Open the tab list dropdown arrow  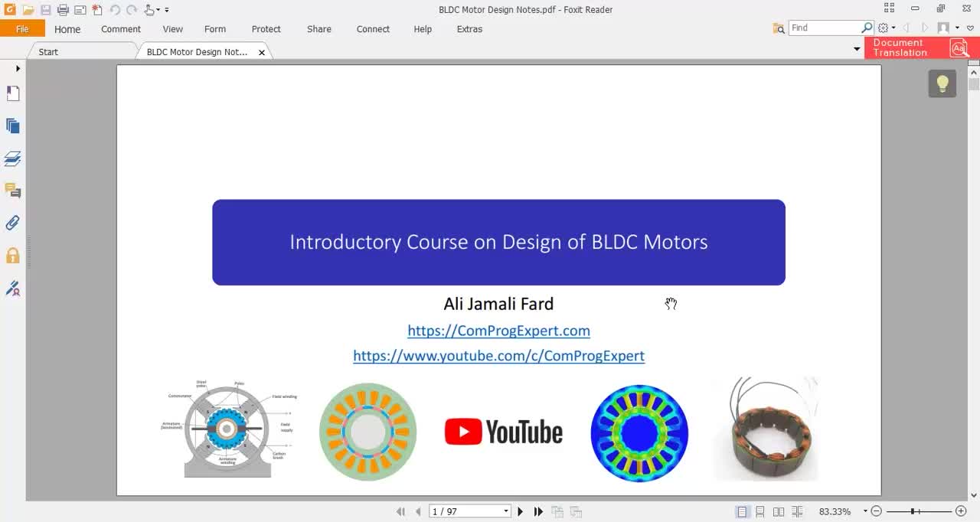[857, 49]
